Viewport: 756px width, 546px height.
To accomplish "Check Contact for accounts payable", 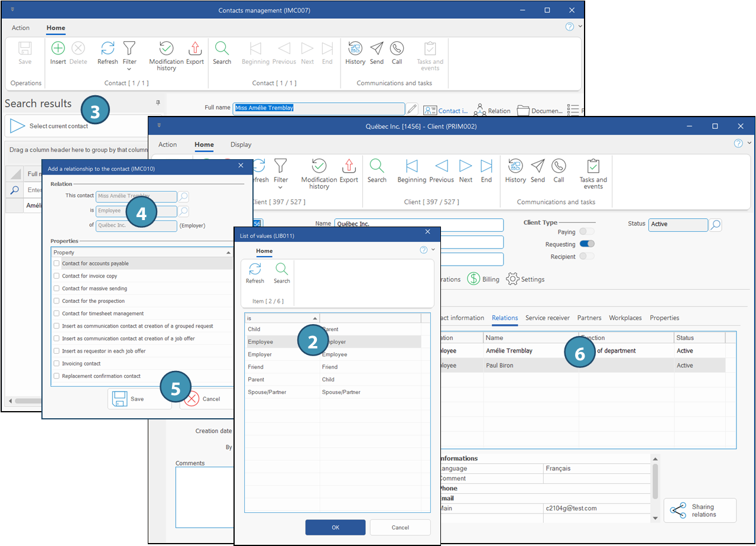I will click(56, 264).
